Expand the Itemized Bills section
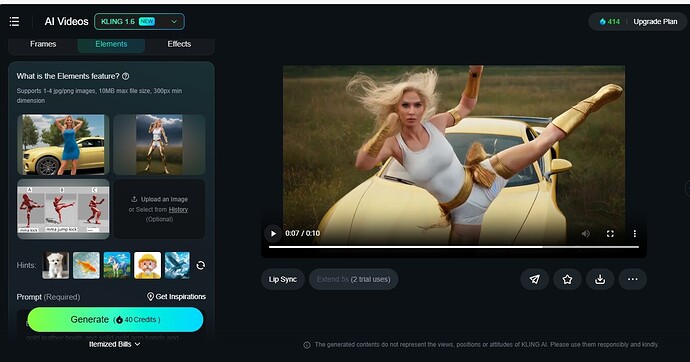Viewport: 690px width, 362px height. tap(114, 344)
